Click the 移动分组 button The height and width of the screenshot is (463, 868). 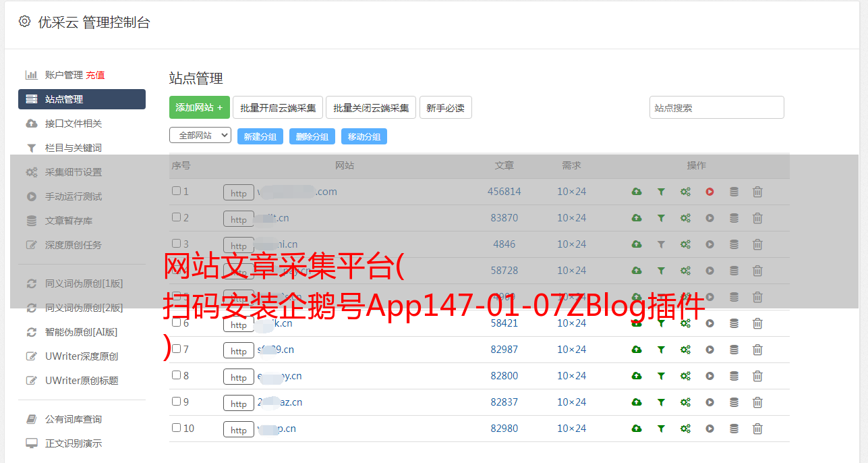point(364,136)
